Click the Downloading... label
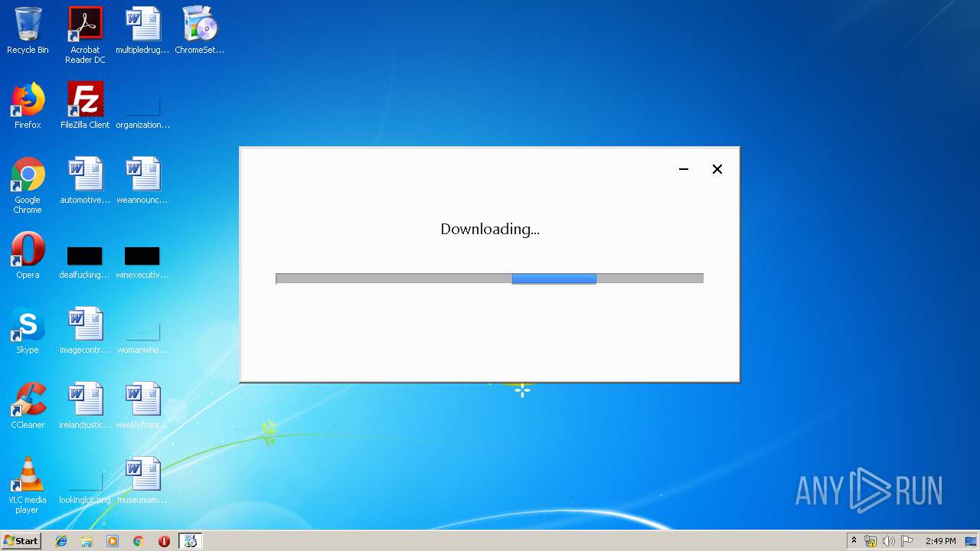Viewport: 980px width, 551px height. tap(490, 229)
